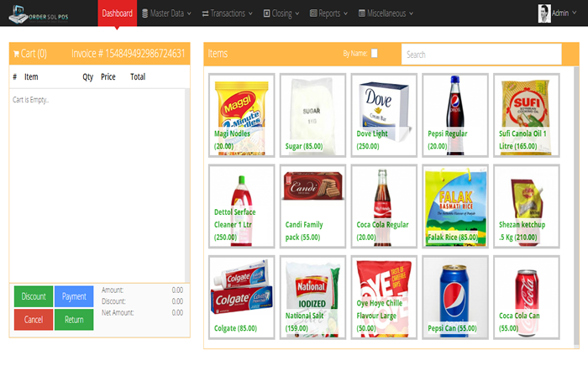Image resolution: width=588 pixels, height=392 pixels.
Task: Expand the Transactions dropdown arrow
Action: (250, 14)
